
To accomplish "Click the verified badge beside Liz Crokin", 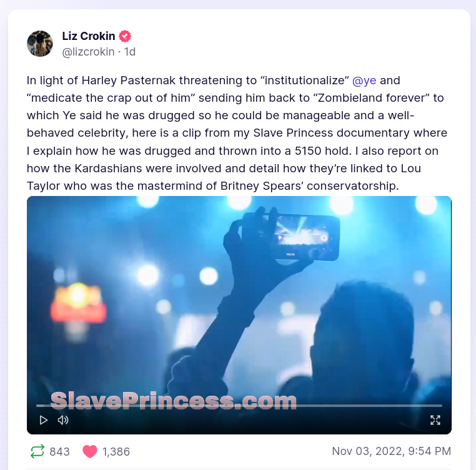I will pos(126,36).
